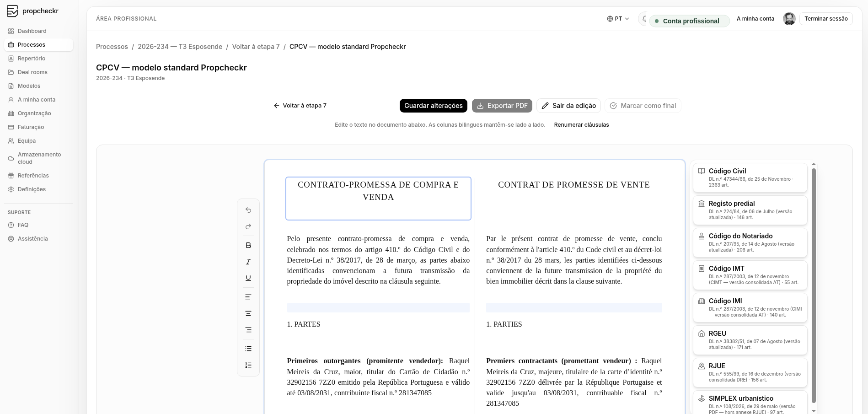Click the propcheckr logo

(x=33, y=11)
